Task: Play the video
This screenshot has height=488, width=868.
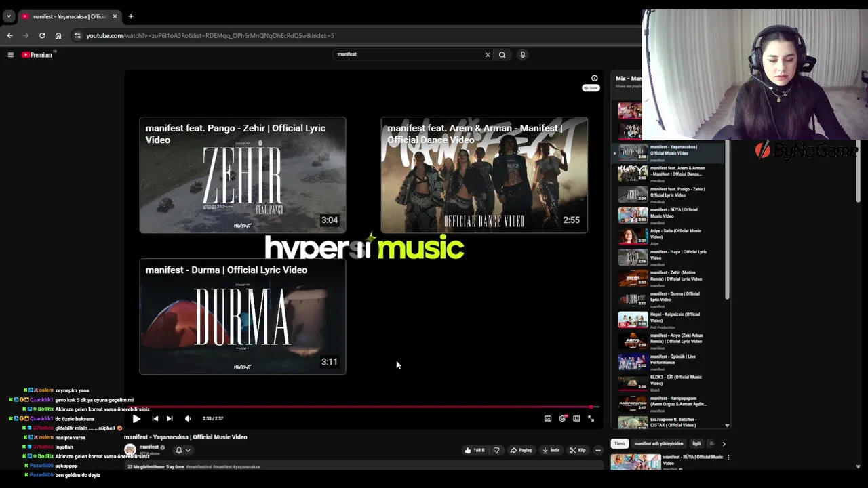Action: pyautogui.click(x=136, y=419)
